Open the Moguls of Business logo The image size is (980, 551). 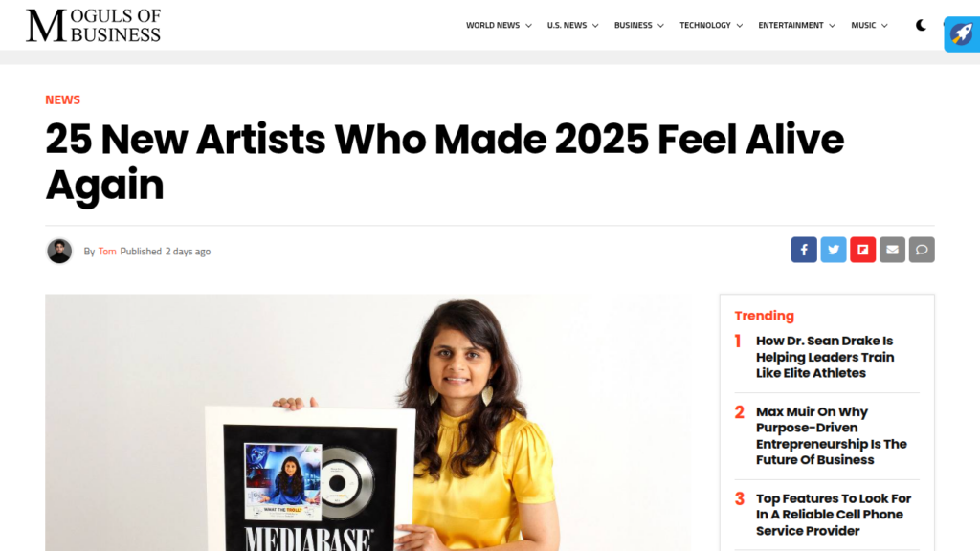click(93, 26)
